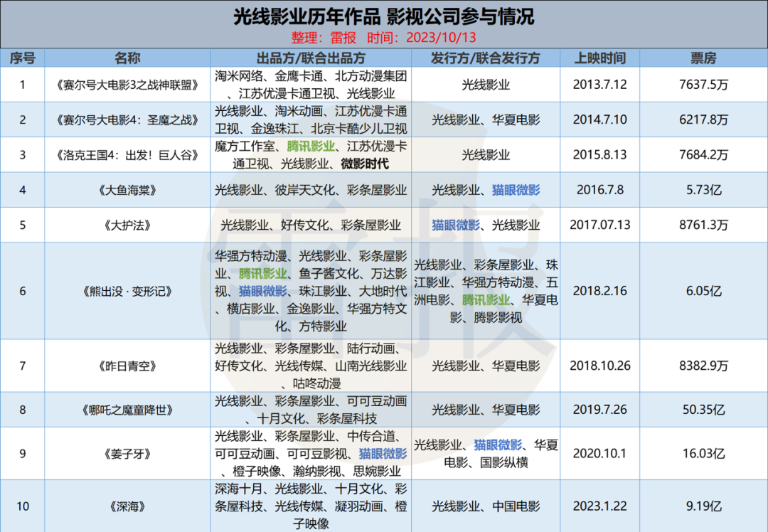Click the table title 光线影业历年作品
Image resolution: width=768 pixels, height=532 pixels.
point(311,16)
